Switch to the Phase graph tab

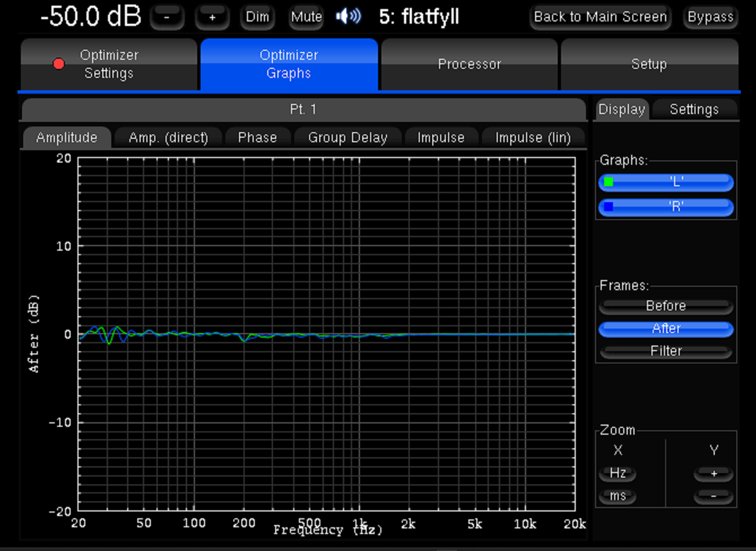[x=257, y=138]
